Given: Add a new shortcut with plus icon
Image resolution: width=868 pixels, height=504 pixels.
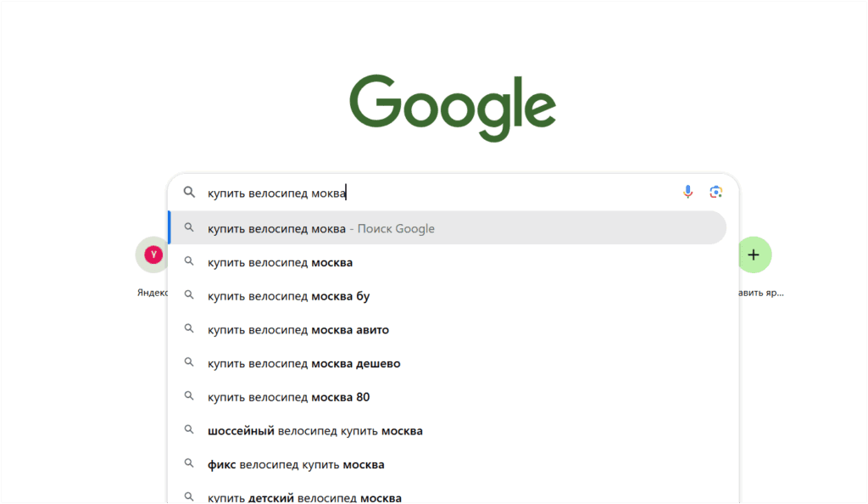Looking at the screenshot, I should click(754, 255).
